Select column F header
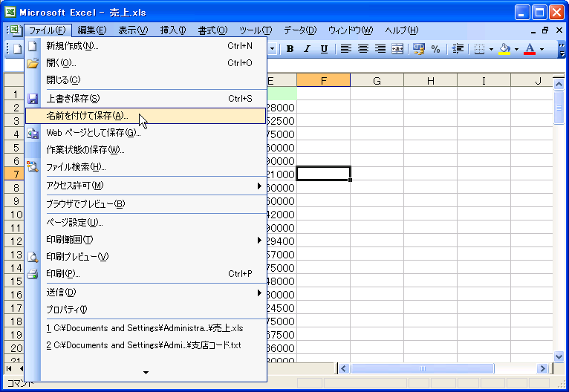Image resolution: width=569 pixels, height=392 pixels. click(x=323, y=80)
